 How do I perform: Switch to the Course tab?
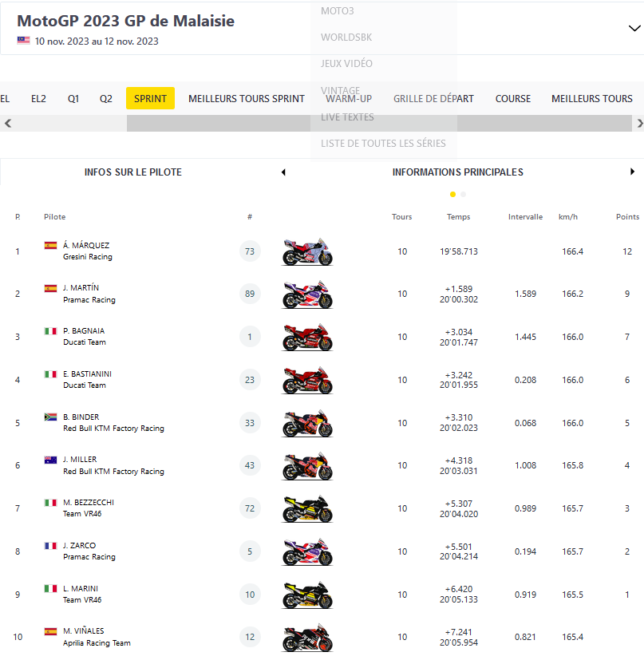click(x=513, y=99)
